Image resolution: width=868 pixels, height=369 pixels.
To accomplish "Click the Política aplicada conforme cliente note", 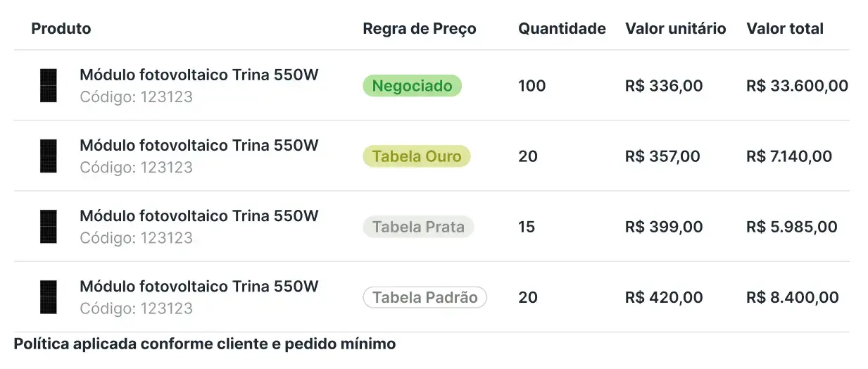I will [x=204, y=344].
